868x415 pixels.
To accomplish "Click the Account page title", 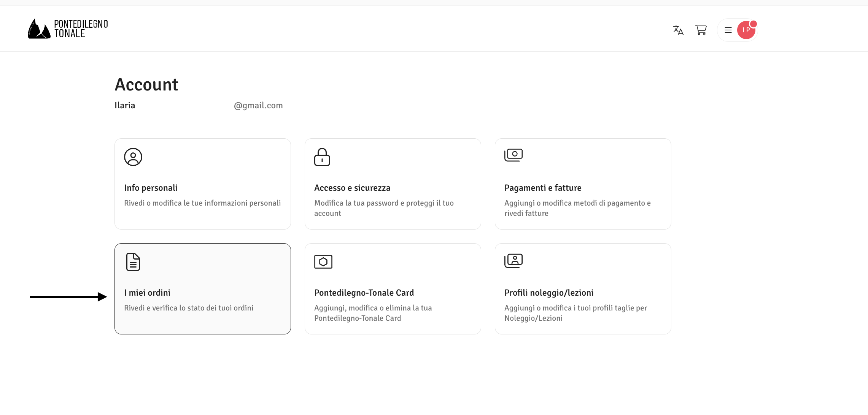I will (146, 84).
